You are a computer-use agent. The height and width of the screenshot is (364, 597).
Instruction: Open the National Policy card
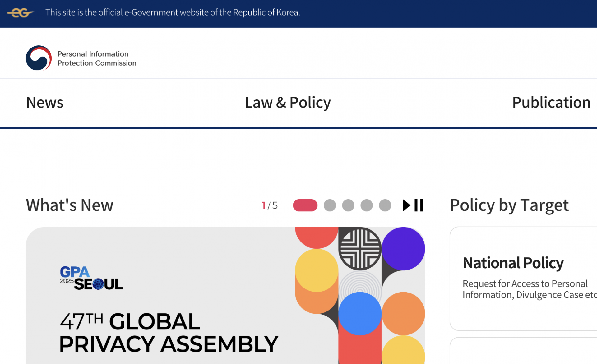513,263
